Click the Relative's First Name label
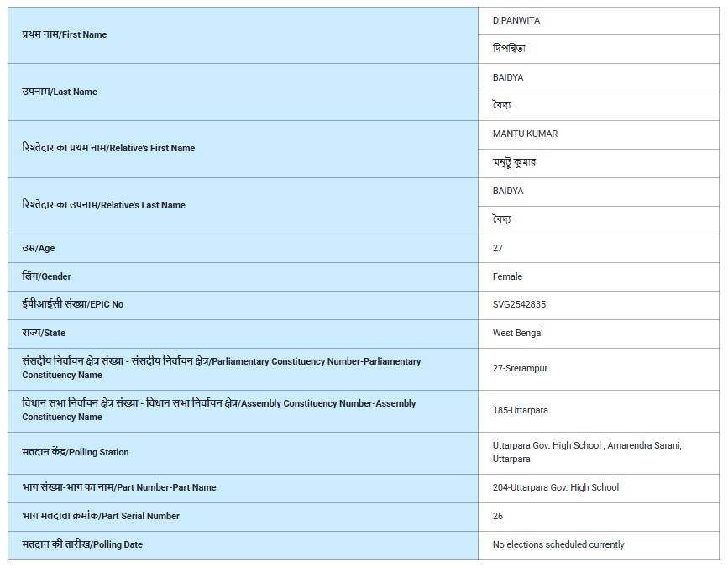The height and width of the screenshot is (568, 728). click(108, 148)
